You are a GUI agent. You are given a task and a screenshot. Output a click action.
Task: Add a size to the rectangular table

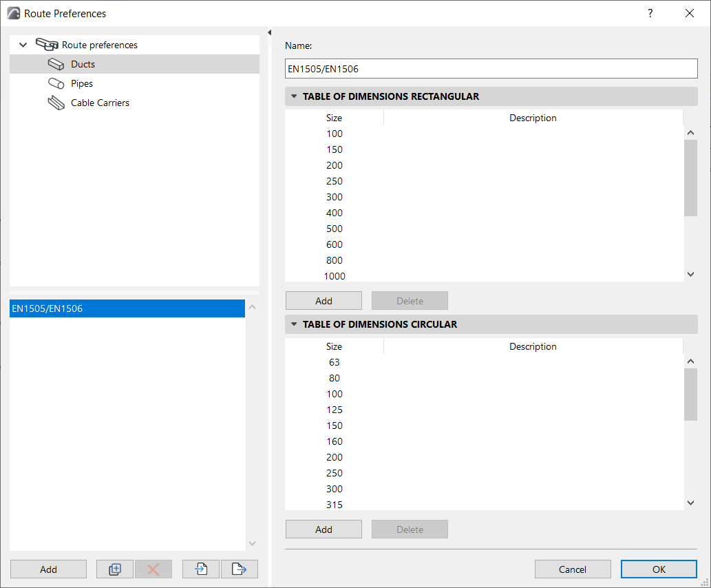[323, 300]
